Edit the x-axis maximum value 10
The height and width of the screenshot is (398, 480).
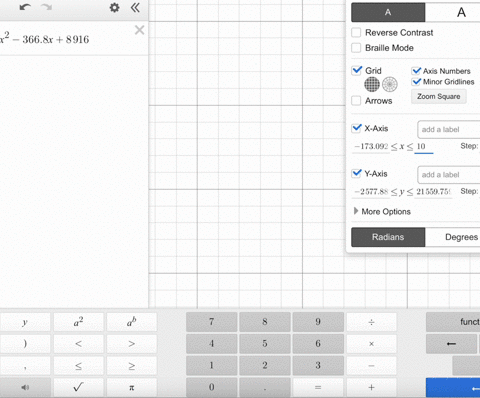423,146
